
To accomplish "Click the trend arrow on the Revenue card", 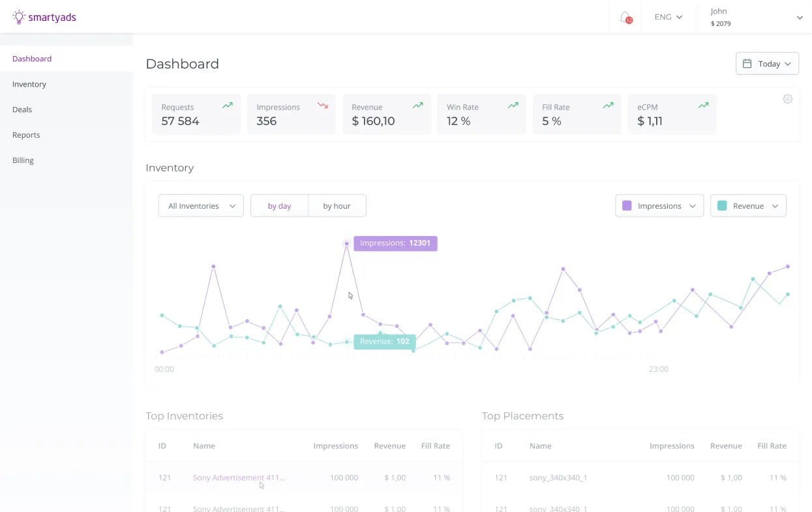I will click(418, 105).
